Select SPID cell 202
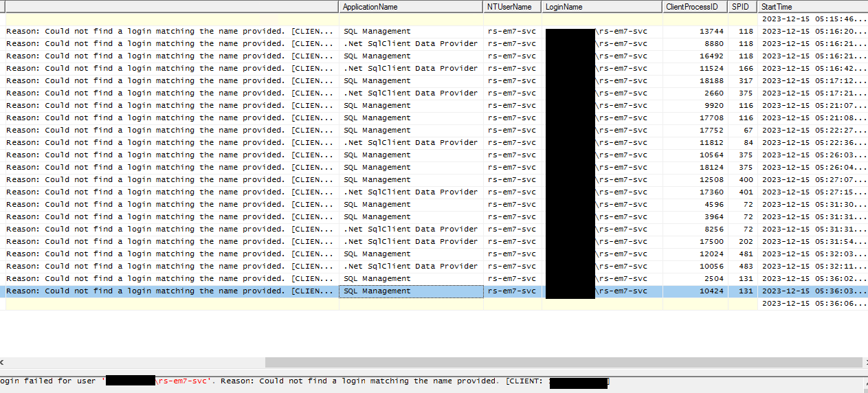The width and height of the screenshot is (868, 393). click(x=743, y=241)
